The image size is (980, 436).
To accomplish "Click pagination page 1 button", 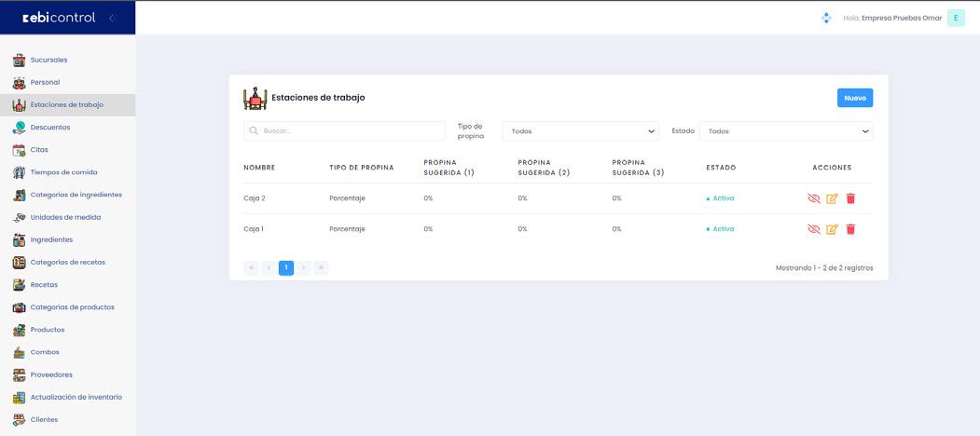I will pos(286,268).
